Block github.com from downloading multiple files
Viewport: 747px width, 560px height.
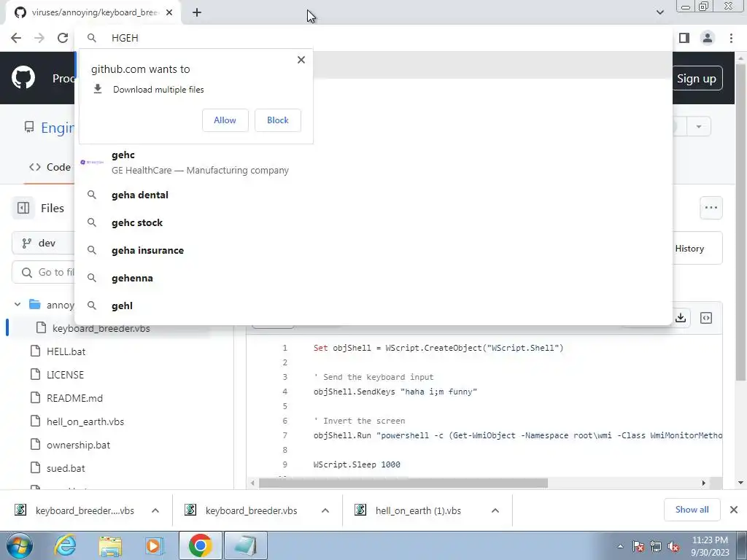278,120
